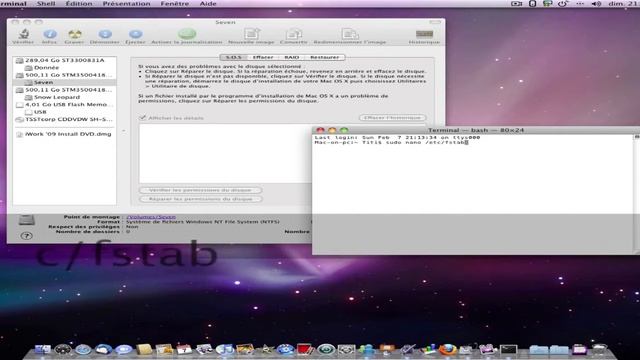Open the iCal calendar icon in the Dock
Screen dimensions: 640x360
184,349
